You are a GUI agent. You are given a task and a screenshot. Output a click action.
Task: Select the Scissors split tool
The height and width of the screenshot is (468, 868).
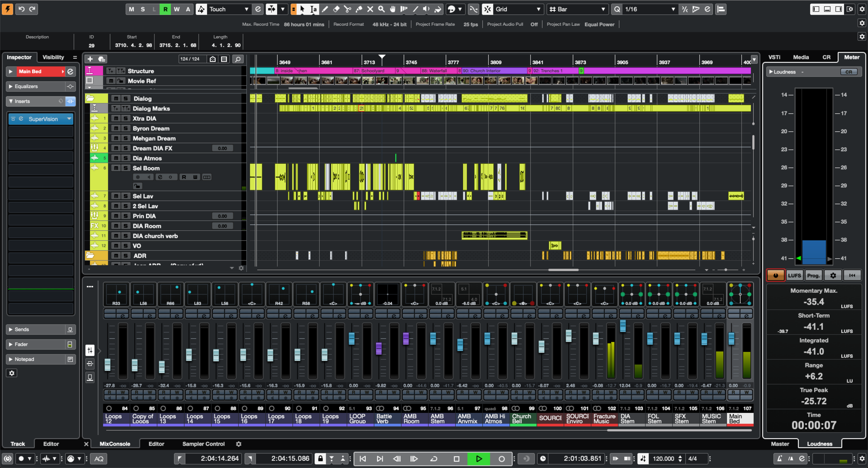pyautogui.click(x=347, y=9)
